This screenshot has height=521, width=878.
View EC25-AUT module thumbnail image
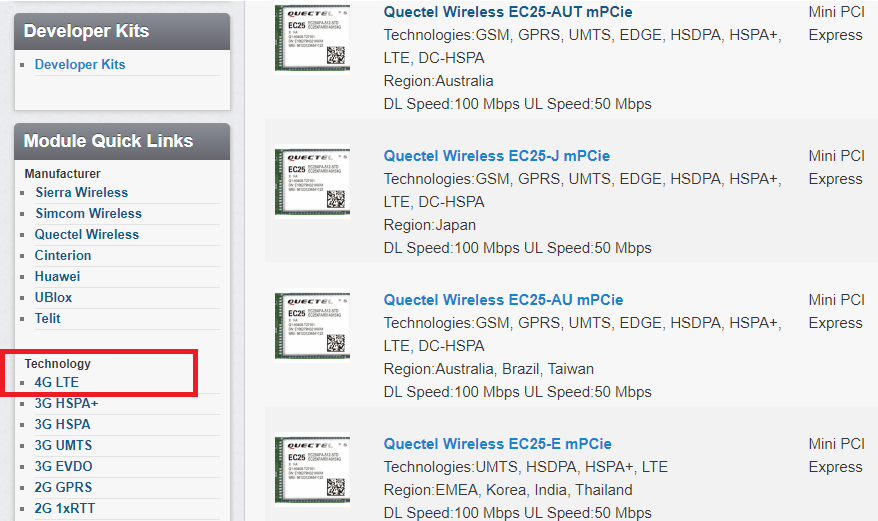click(312, 38)
